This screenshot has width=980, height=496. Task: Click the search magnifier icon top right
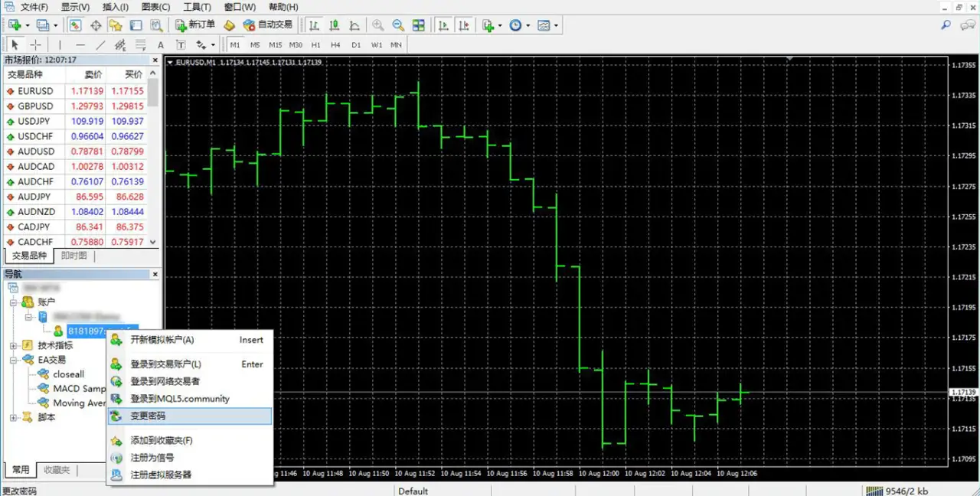coord(946,25)
